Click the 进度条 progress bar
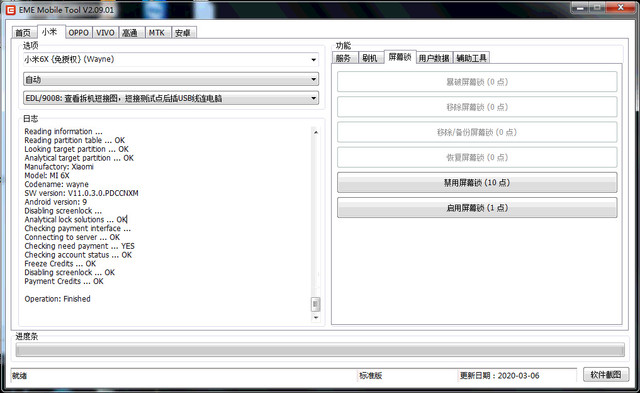 pos(320,350)
